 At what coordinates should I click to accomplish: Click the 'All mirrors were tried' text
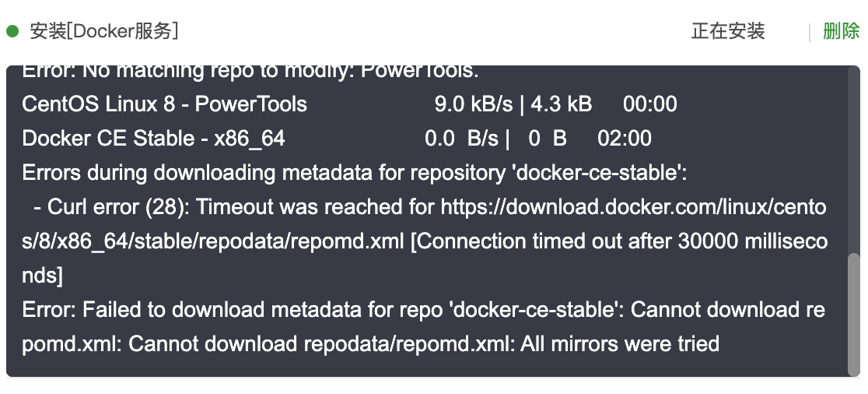tap(620, 344)
